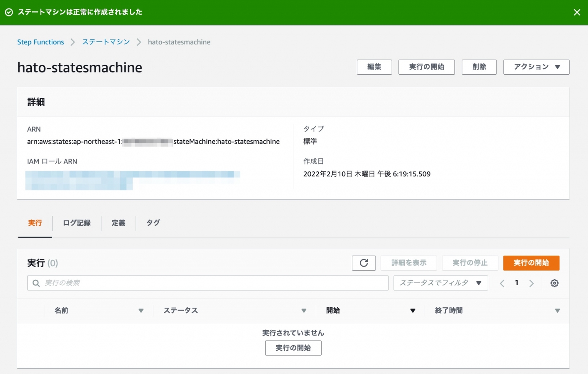Go to the next page of executions

(531, 283)
